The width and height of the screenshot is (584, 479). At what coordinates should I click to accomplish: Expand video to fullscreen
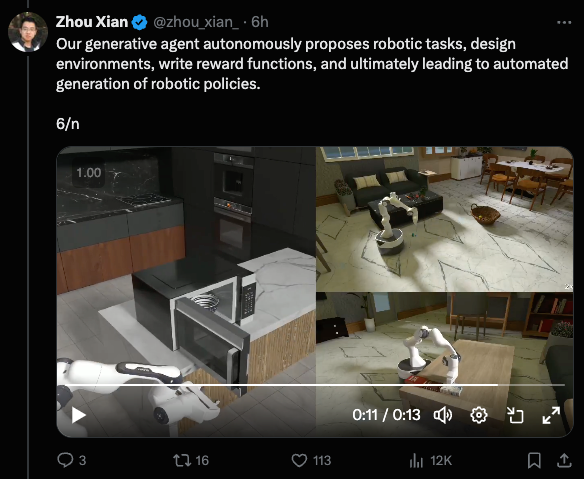pyautogui.click(x=551, y=415)
